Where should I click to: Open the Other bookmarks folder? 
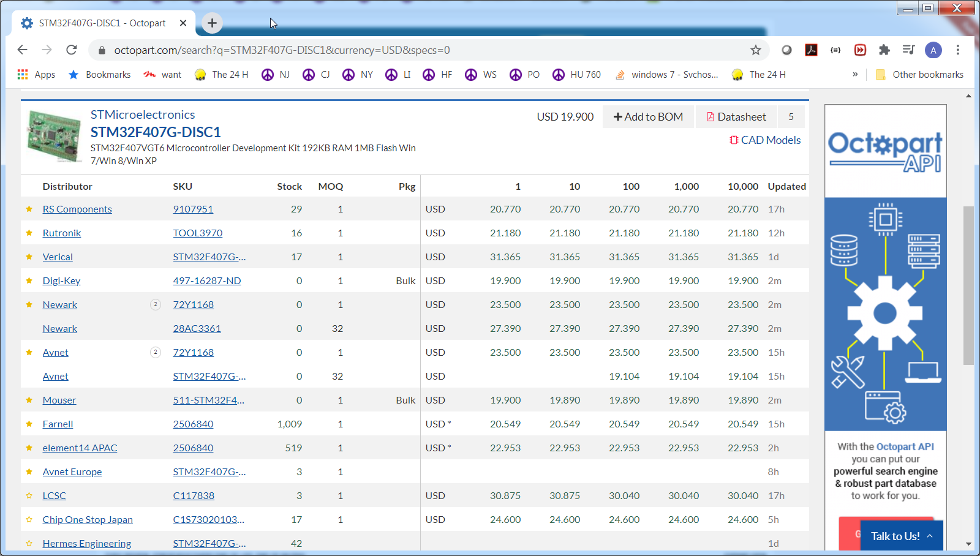click(919, 75)
